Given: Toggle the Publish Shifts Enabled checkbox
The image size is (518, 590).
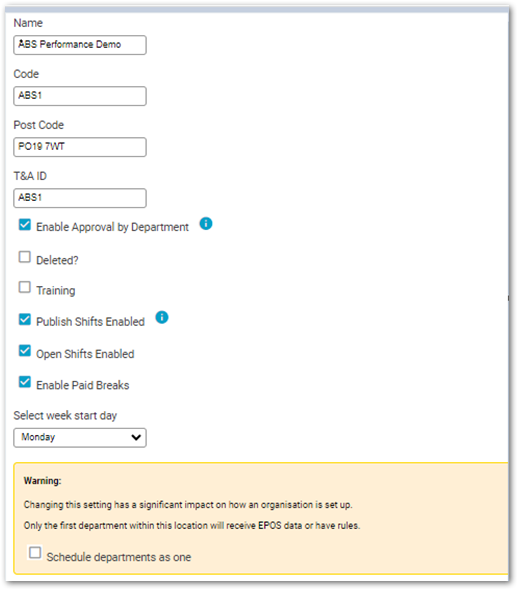Looking at the screenshot, I should tap(25, 319).
